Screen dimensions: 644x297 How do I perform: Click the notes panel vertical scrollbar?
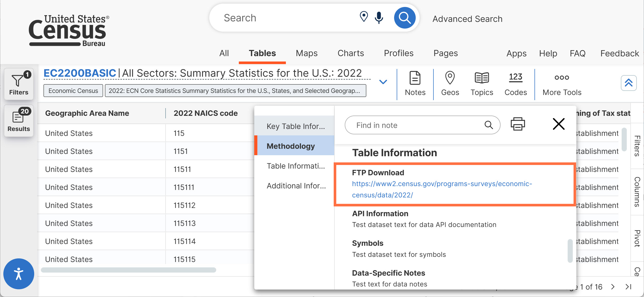pos(570,251)
